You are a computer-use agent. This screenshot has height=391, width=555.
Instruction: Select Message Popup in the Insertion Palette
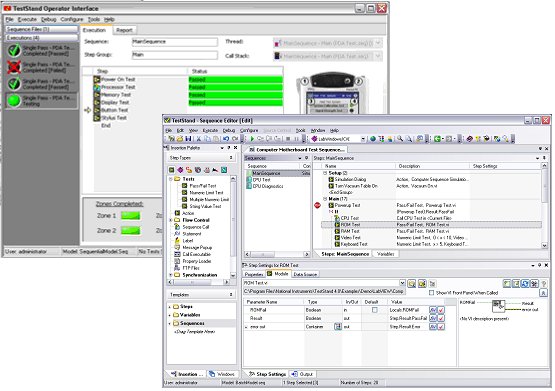pyautogui.click(x=197, y=248)
